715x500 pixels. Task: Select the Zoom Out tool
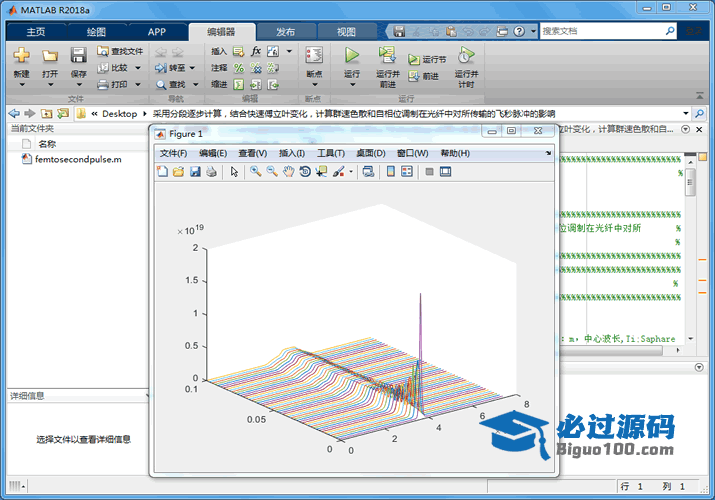pos(272,171)
